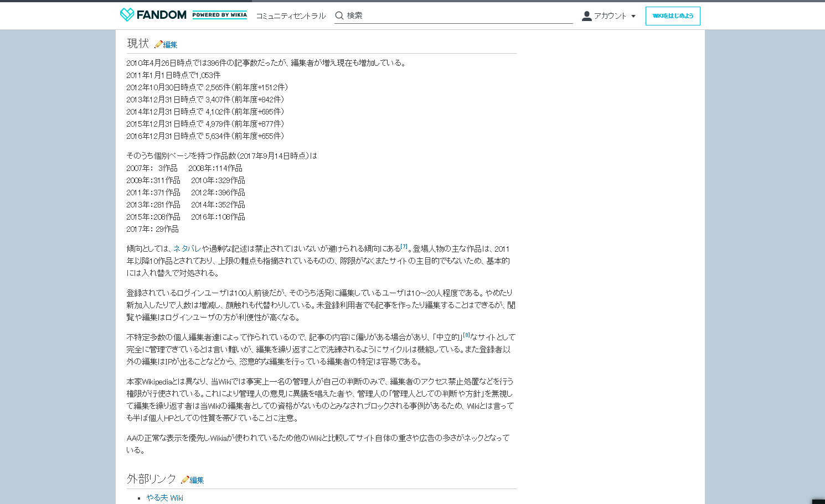
Task: Click the text 2017年: 29作品
Action: click(152, 229)
